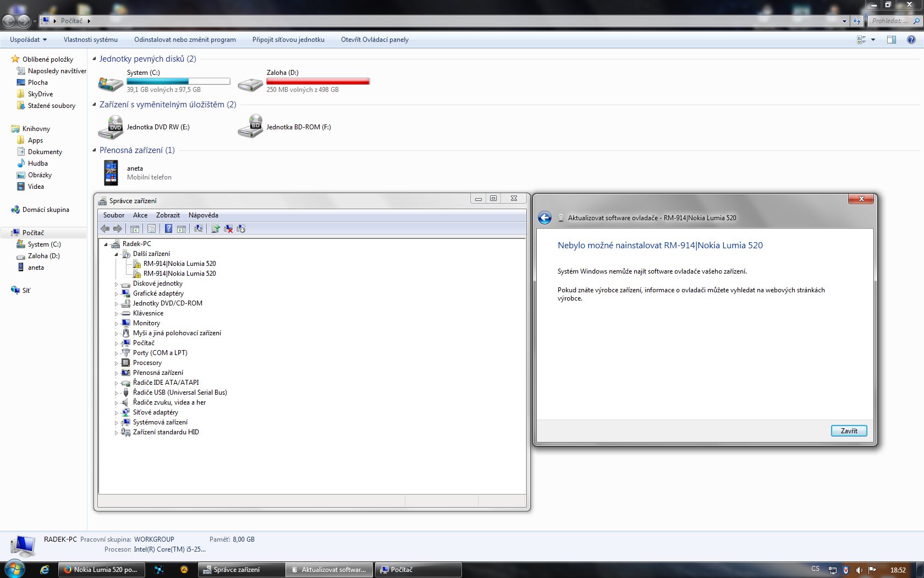The width and height of the screenshot is (924, 578).
Task: Click the blue Help question-mark toolbar icon
Action: point(168,228)
